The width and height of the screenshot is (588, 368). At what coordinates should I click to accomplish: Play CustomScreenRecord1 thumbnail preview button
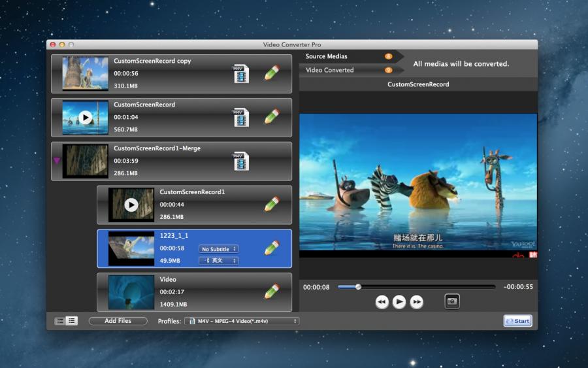(131, 205)
